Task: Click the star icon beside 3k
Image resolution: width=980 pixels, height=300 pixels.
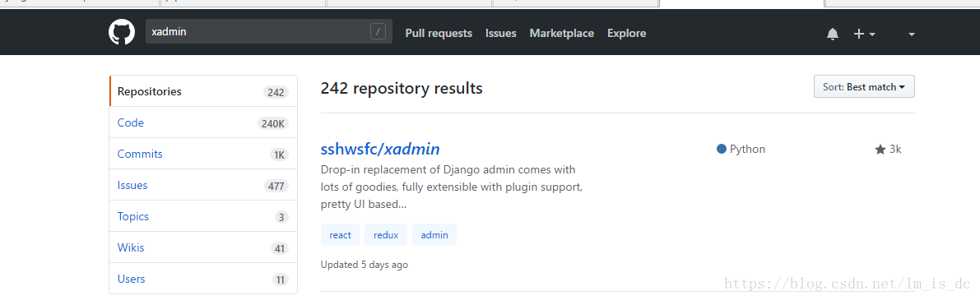Action: [x=880, y=149]
